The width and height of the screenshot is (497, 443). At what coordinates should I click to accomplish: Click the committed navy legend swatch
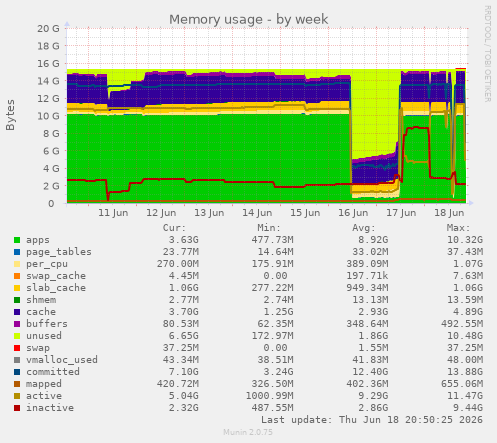tap(17, 372)
